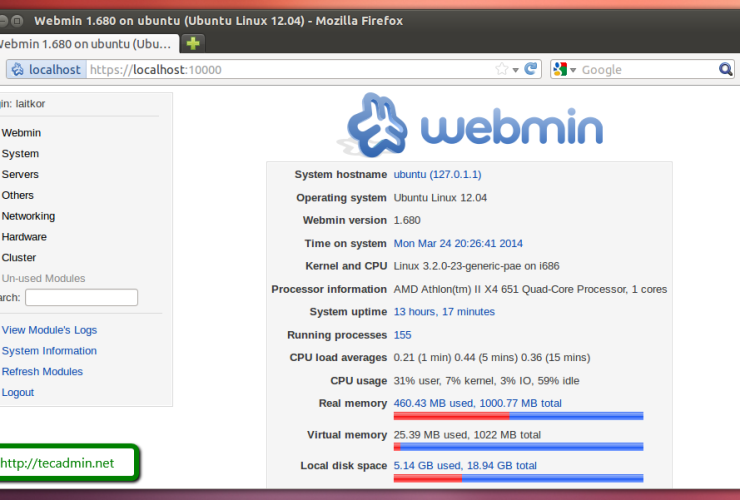Click the Google search engine icon
The width and height of the screenshot is (740, 500).
click(561, 69)
